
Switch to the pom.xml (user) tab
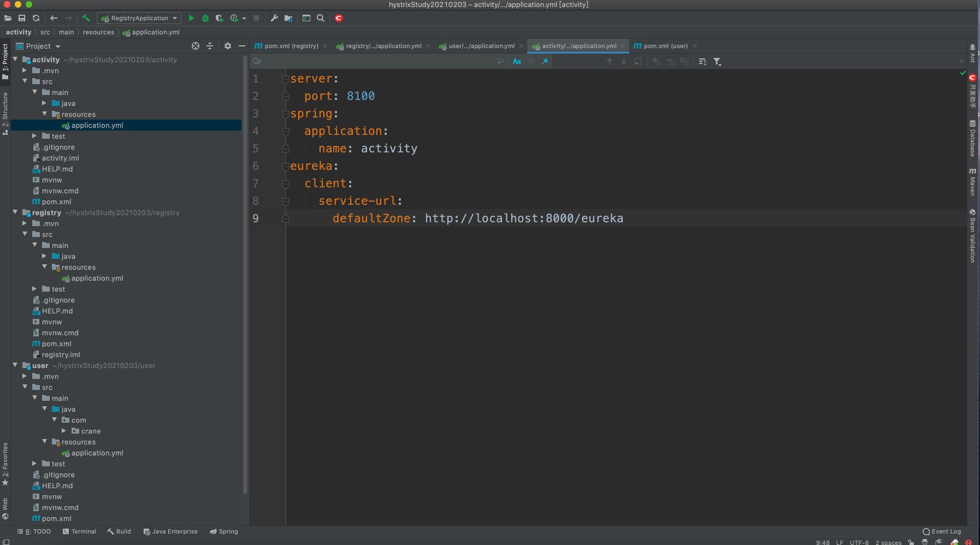click(x=665, y=46)
